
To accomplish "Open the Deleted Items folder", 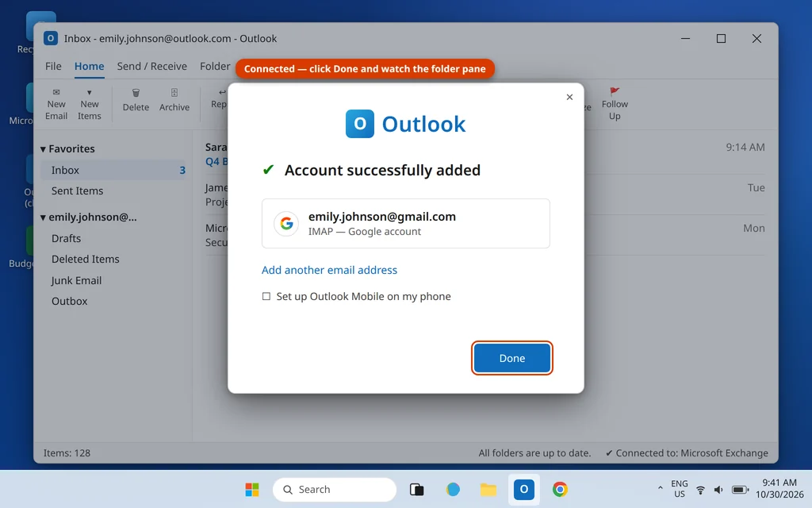I will [86, 260].
